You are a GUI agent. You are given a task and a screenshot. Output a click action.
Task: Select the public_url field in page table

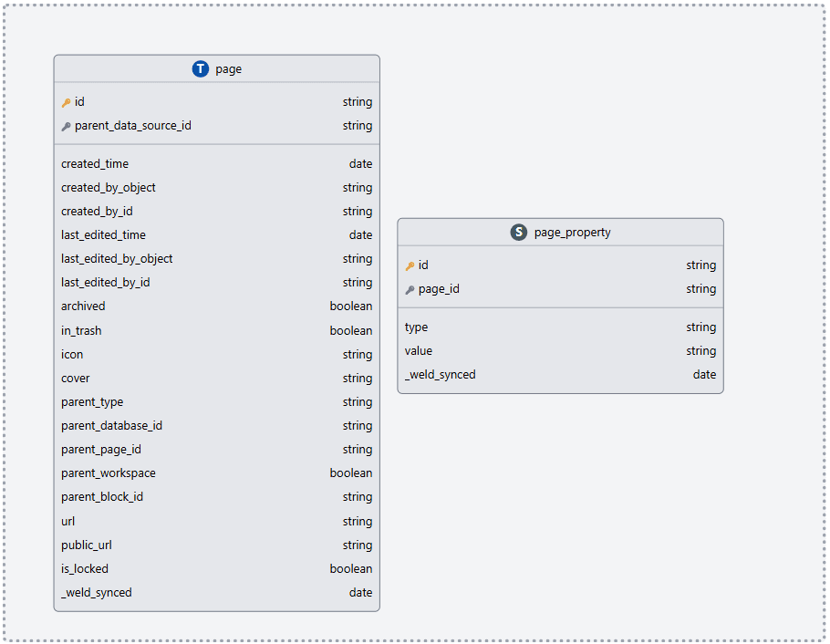(87, 545)
